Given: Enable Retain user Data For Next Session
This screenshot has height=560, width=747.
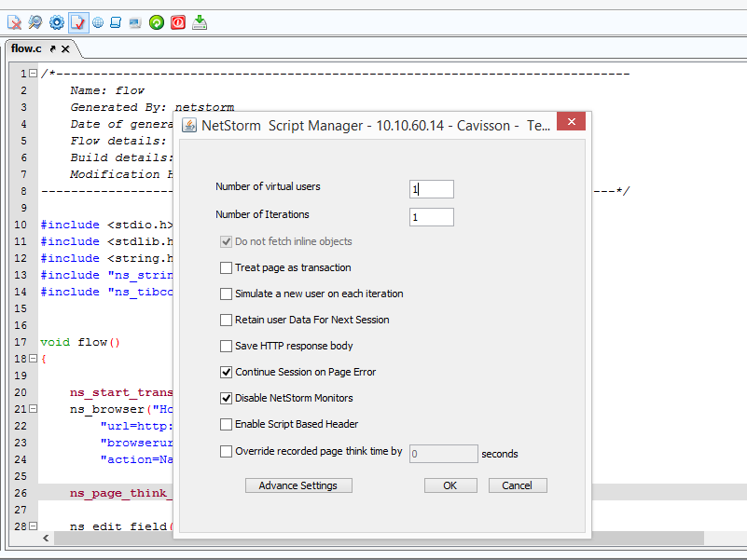Looking at the screenshot, I should [226, 320].
